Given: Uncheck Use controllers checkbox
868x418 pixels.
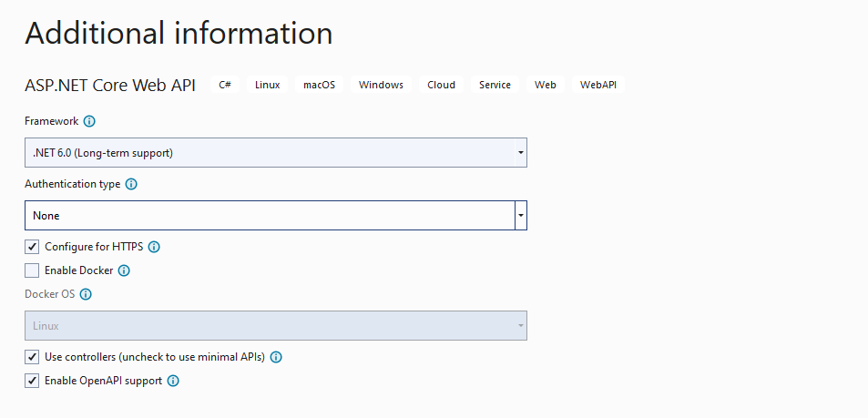Looking at the screenshot, I should tap(32, 357).
